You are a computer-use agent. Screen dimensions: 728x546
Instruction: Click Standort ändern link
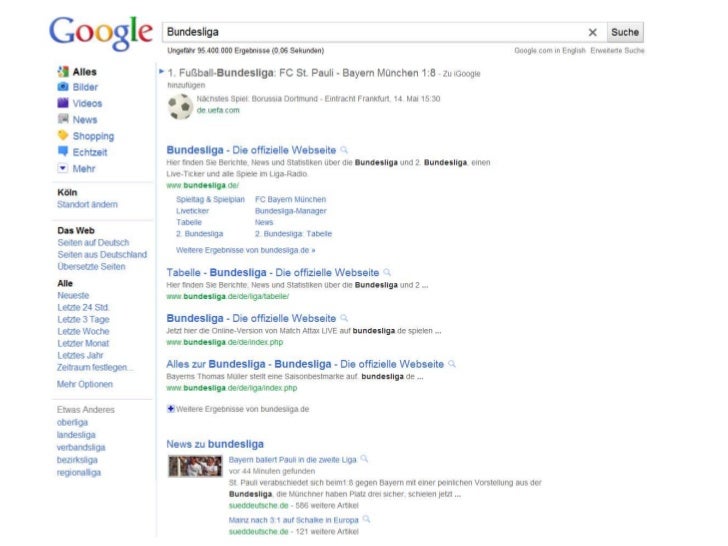click(x=87, y=204)
